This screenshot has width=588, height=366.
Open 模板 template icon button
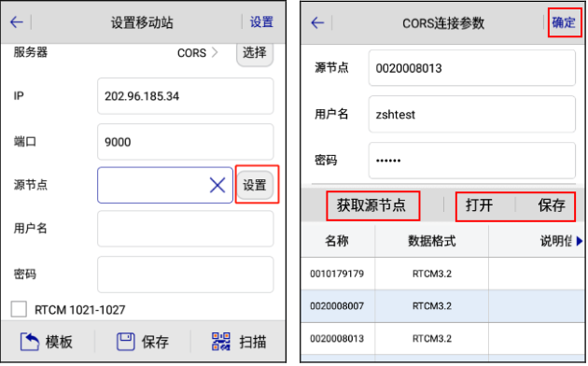[46, 342]
